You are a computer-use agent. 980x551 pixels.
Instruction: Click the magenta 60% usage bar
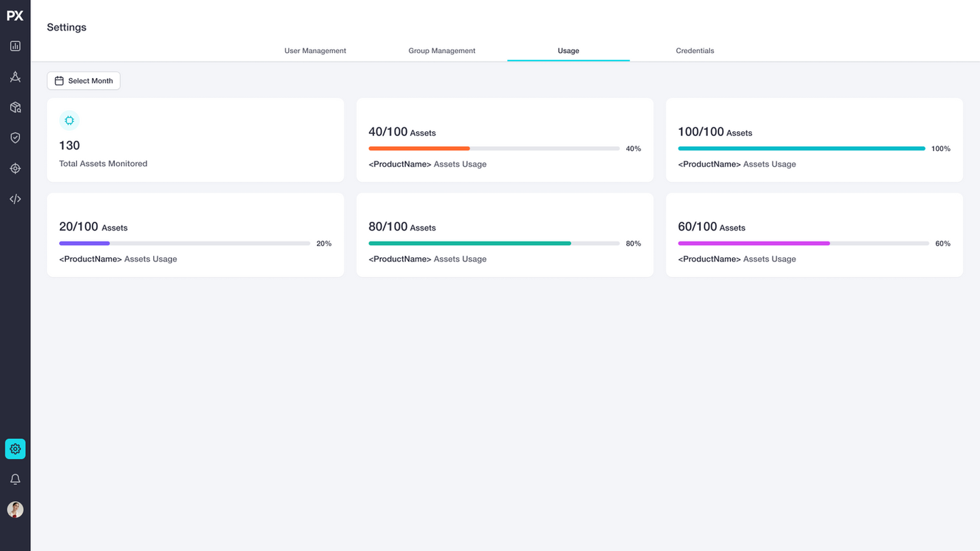click(x=804, y=243)
